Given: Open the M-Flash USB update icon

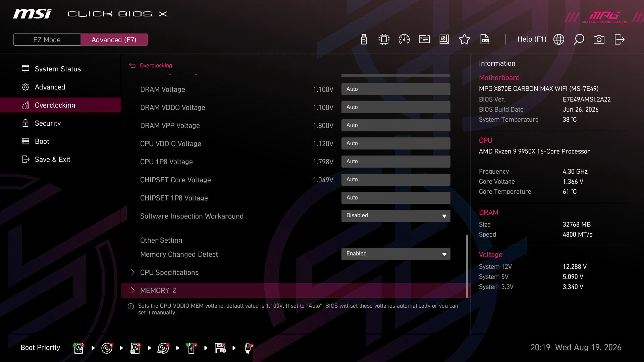Looking at the screenshot, I should pos(364,40).
